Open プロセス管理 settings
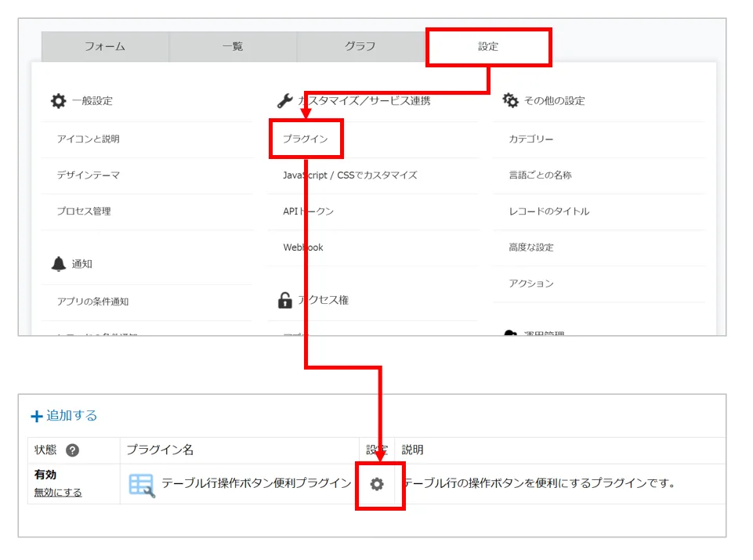753x560 pixels. [84, 211]
